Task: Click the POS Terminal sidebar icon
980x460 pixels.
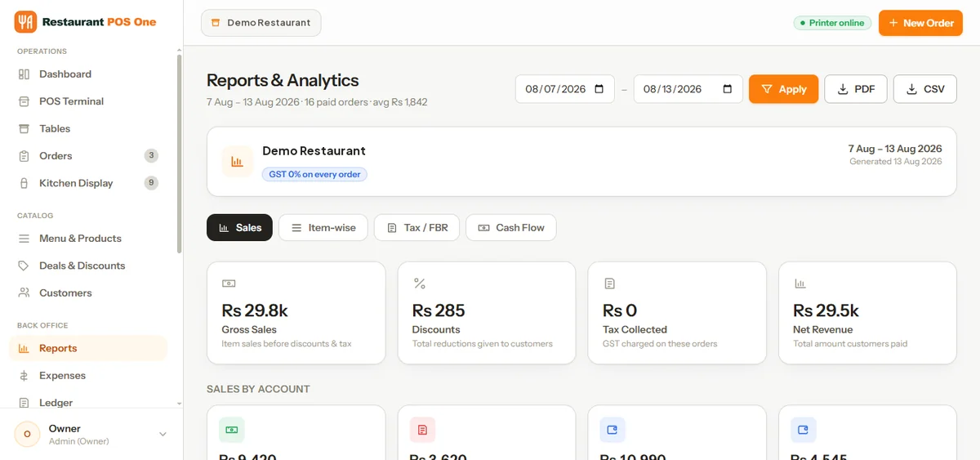Action: [24, 101]
